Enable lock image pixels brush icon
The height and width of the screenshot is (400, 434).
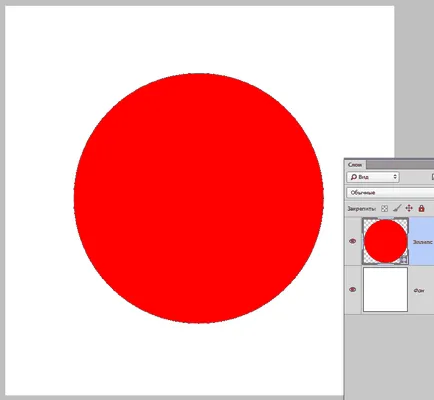pos(397,209)
